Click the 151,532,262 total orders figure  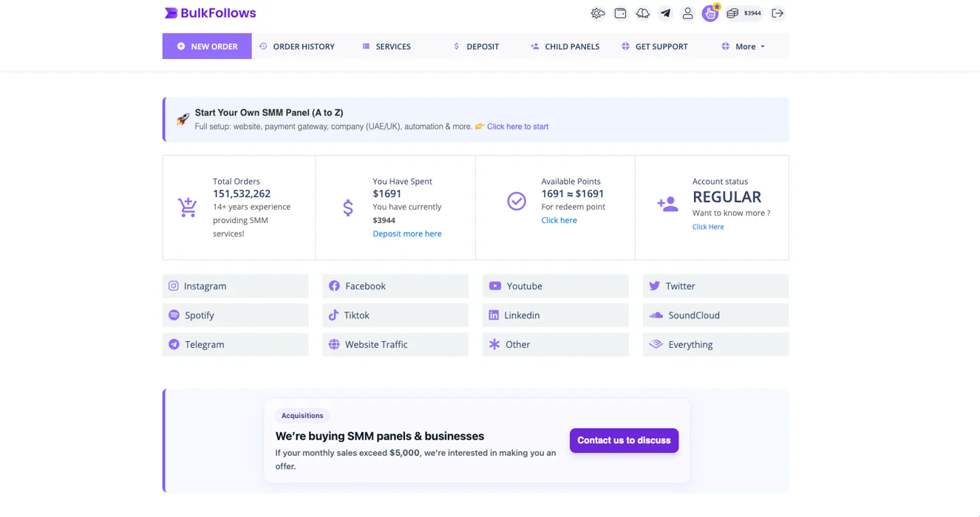[242, 194]
